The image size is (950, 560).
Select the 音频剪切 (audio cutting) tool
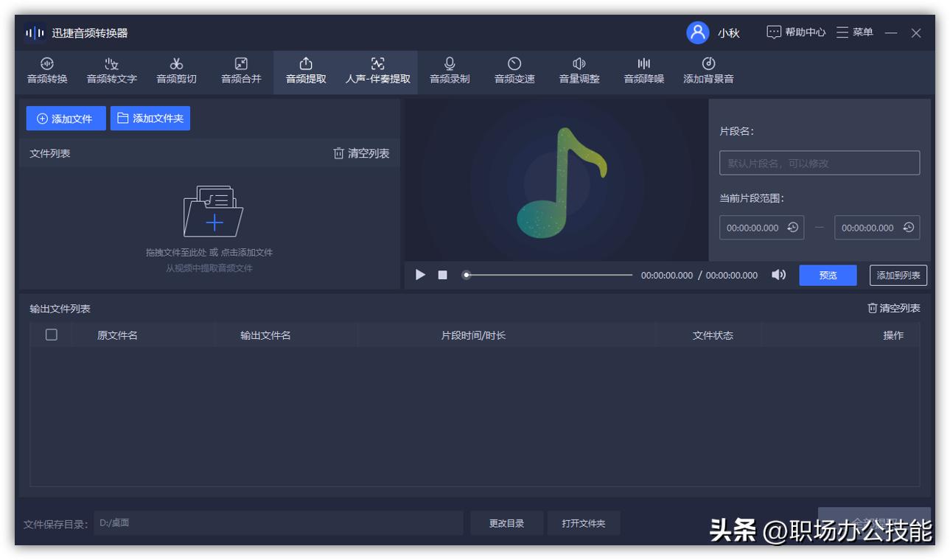175,71
